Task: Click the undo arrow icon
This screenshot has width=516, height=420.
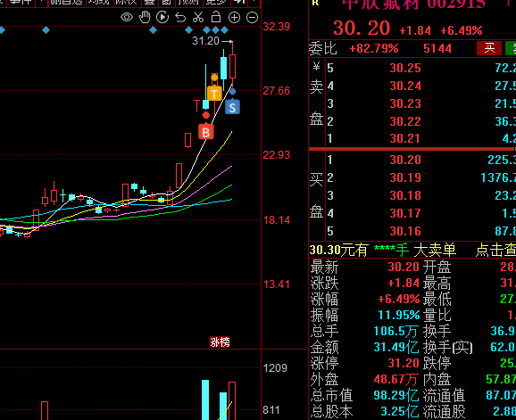Action: pyautogui.click(x=180, y=17)
